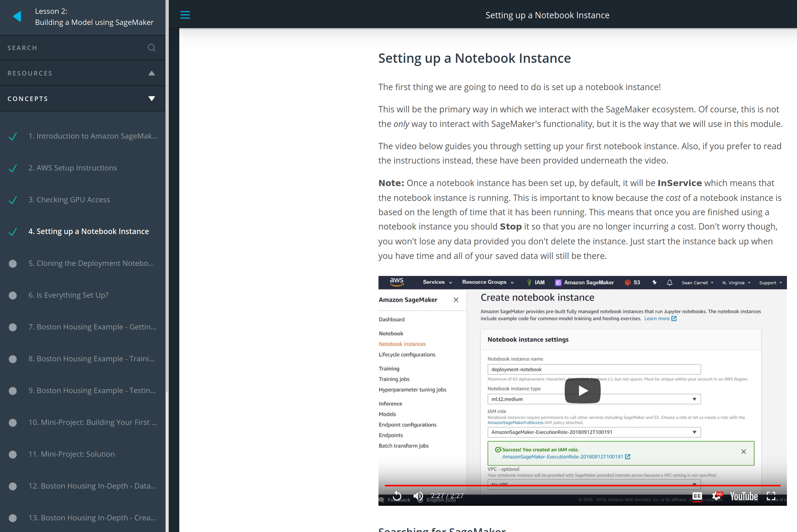Dismiss the IAM role success message
This screenshot has width=797, height=532.
(743, 452)
